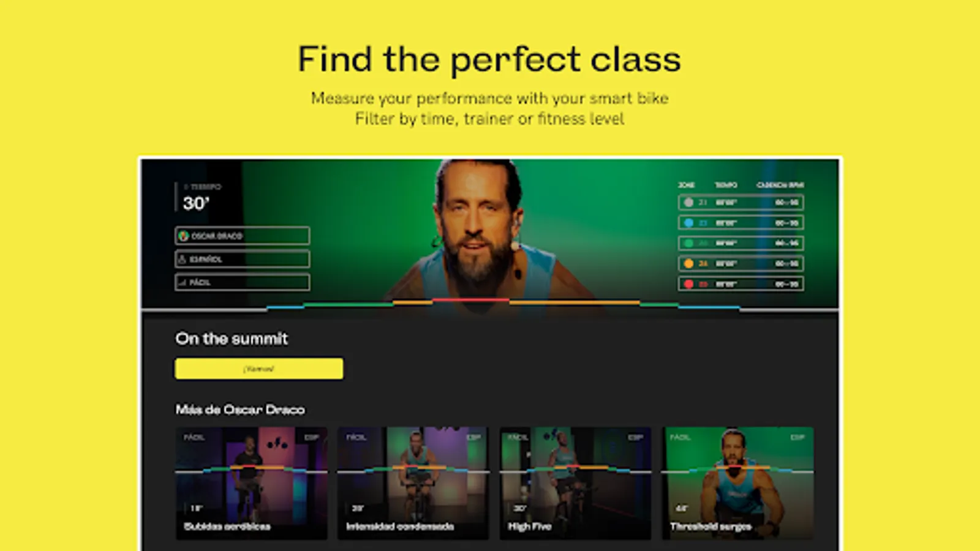Click the Oscar Draco trainer avatar icon
Viewport: 980px width, 551px height.
pos(183,236)
